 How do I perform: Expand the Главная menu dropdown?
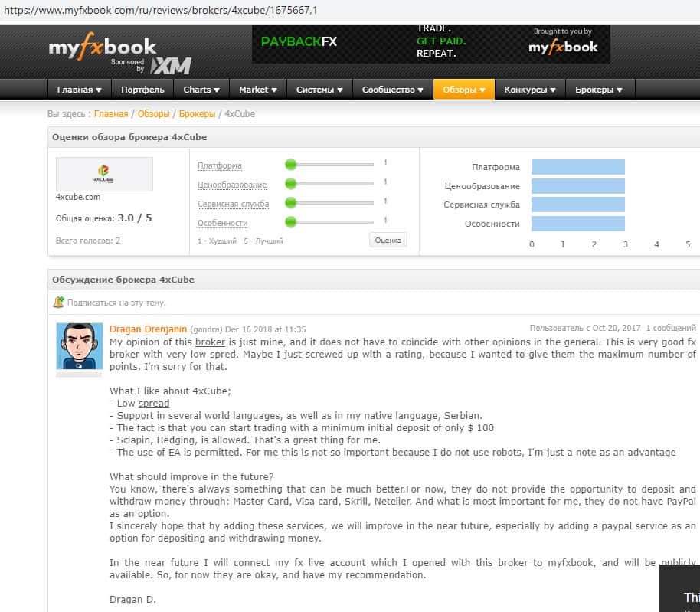79,90
